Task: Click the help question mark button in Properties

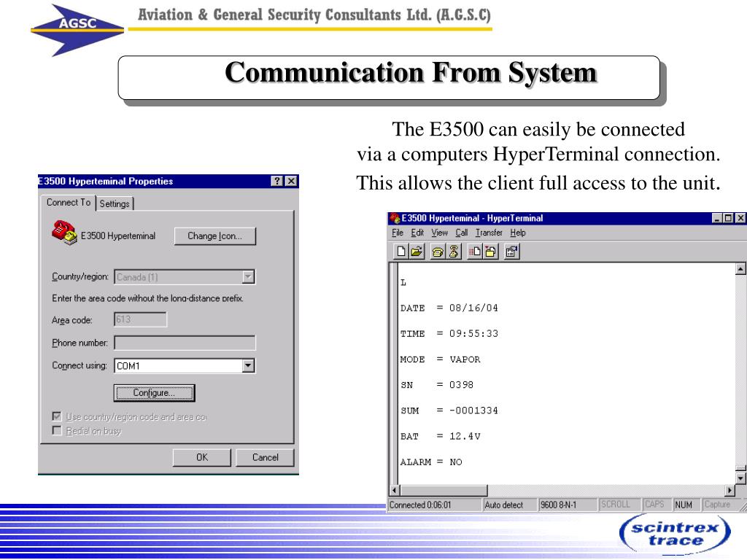Action: pyautogui.click(x=276, y=181)
